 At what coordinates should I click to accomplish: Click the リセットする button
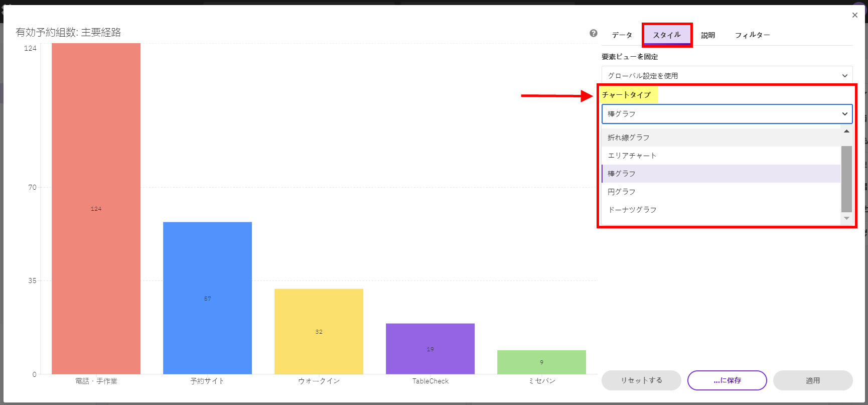click(641, 380)
